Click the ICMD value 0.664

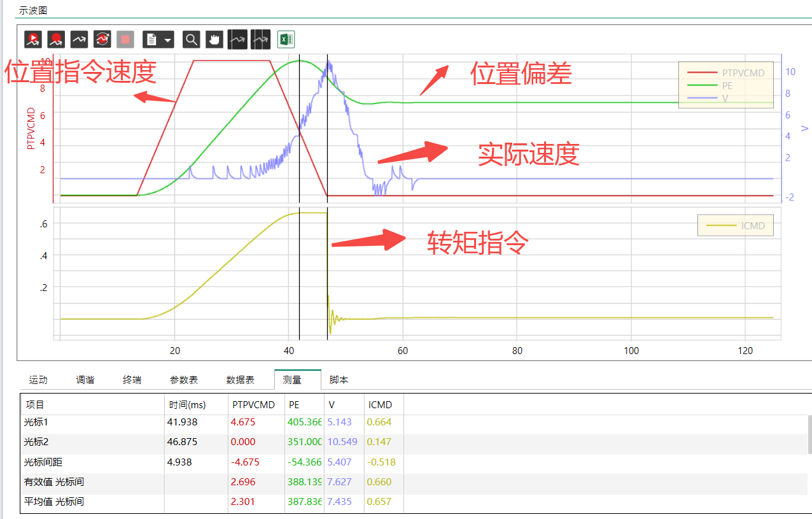tap(379, 422)
